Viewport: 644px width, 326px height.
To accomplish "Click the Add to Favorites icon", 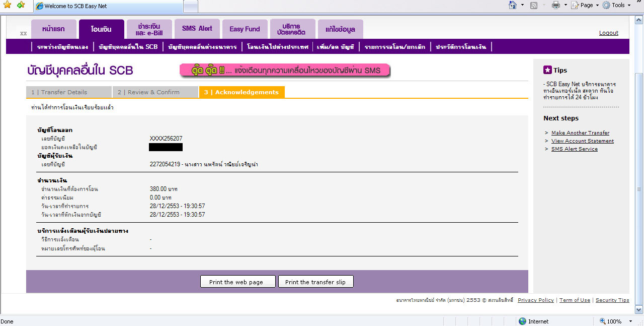I will (x=21, y=5).
